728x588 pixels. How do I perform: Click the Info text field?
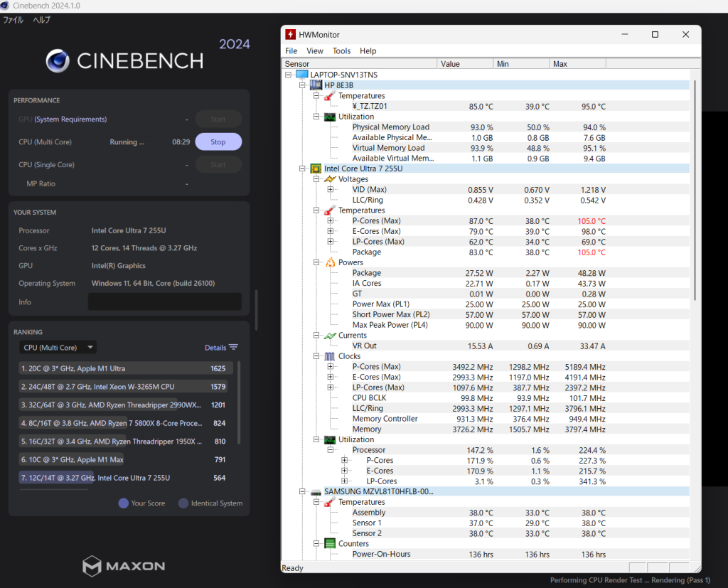point(164,302)
